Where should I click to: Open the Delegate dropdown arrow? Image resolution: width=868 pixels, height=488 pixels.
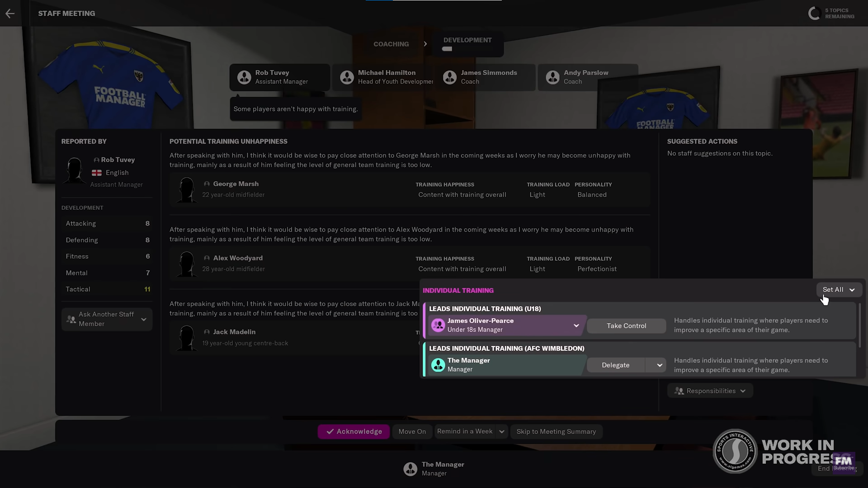coord(659,365)
